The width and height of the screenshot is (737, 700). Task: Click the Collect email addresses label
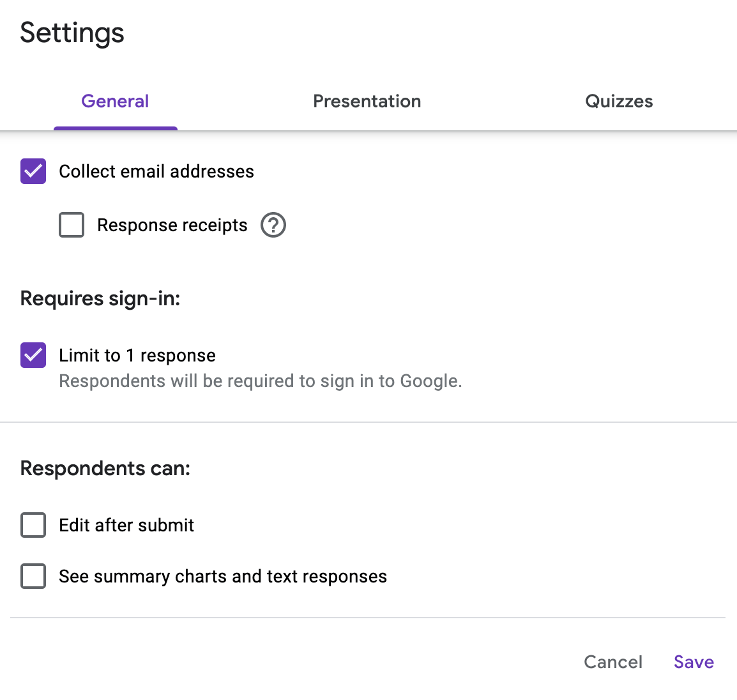(156, 171)
